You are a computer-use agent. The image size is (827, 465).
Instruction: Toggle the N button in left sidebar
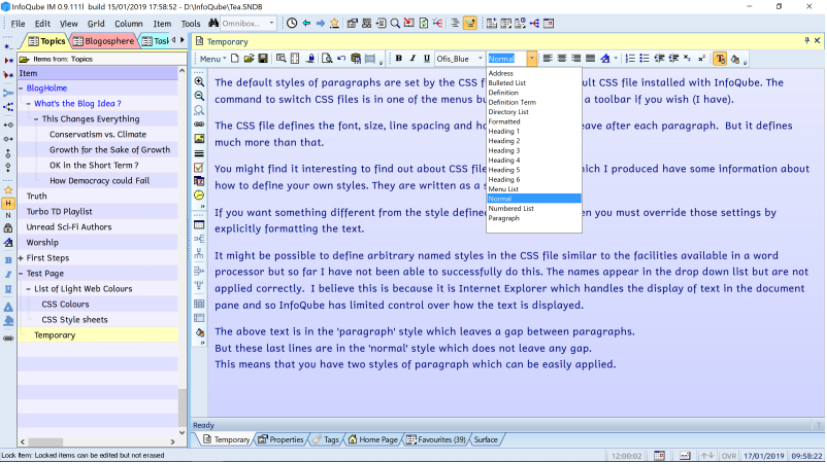coord(8,215)
